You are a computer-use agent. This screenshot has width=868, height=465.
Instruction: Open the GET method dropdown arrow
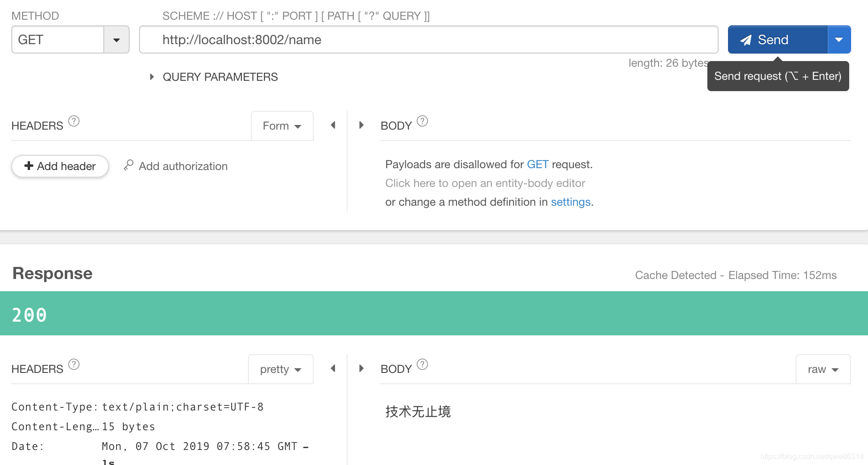click(116, 40)
